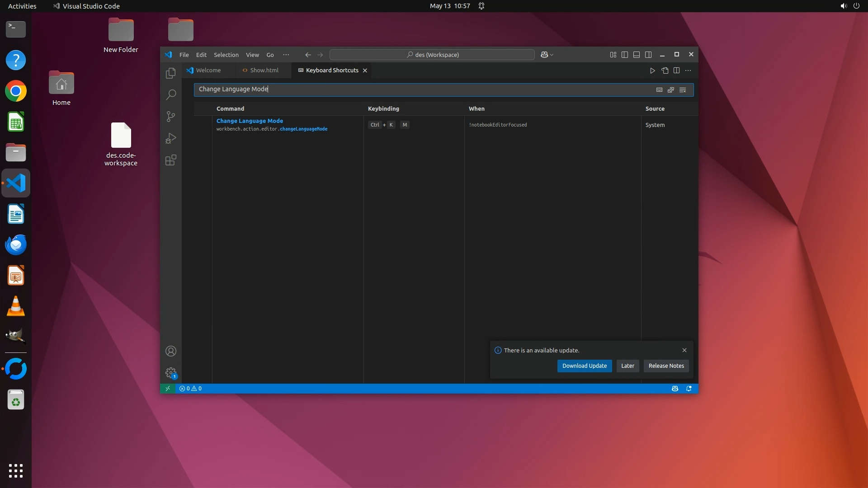Image resolution: width=868 pixels, height=488 pixels.
Task: Open the Accounts menu icon
Action: point(171,351)
